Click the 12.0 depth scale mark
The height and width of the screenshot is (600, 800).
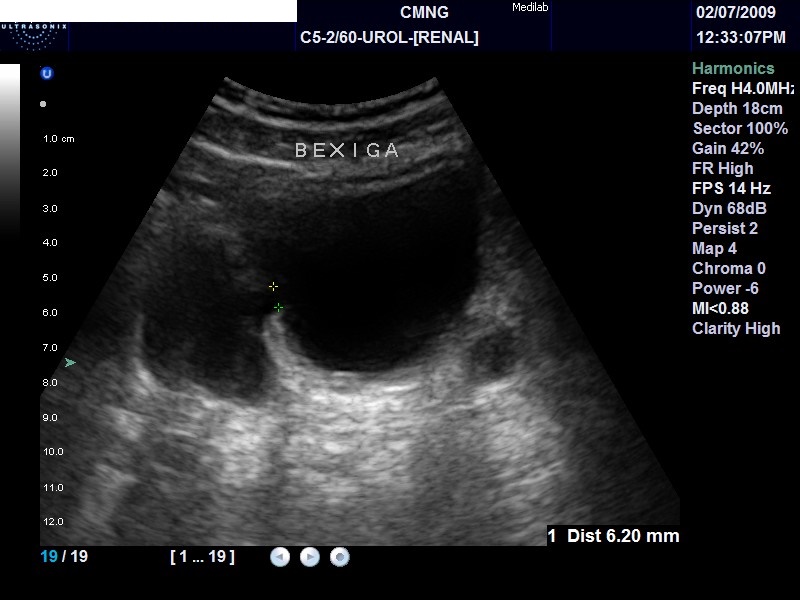coord(53,522)
